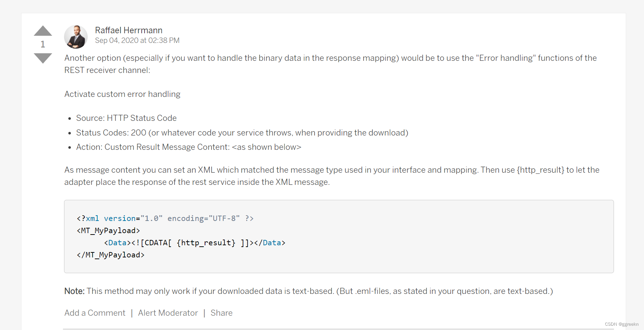The width and height of the screenshot is (644, 330).
Task: Click Add a Comment
Action: (x=94, y=313)
